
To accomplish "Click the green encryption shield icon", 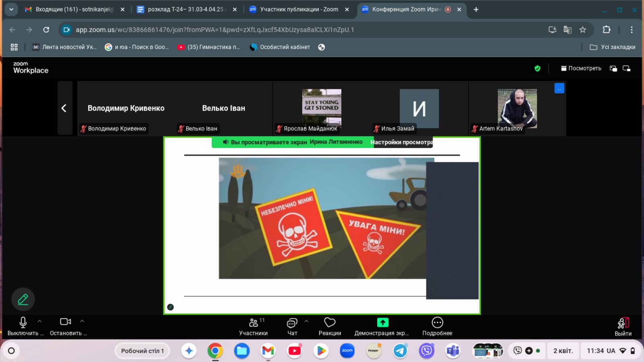I will (x=537, y=68).
